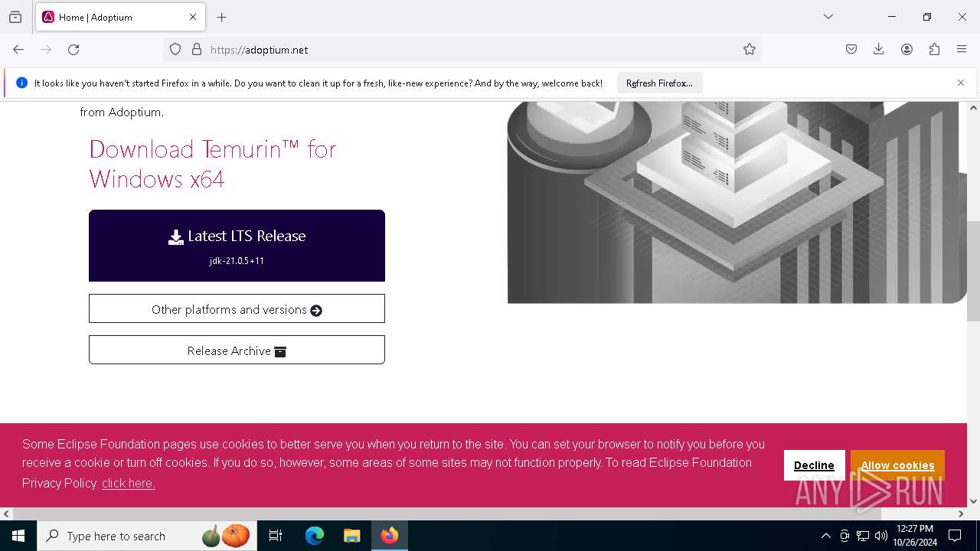Open Firefox account menu
Viewport: 980px width, 551px height.
(x=906, y=50)
